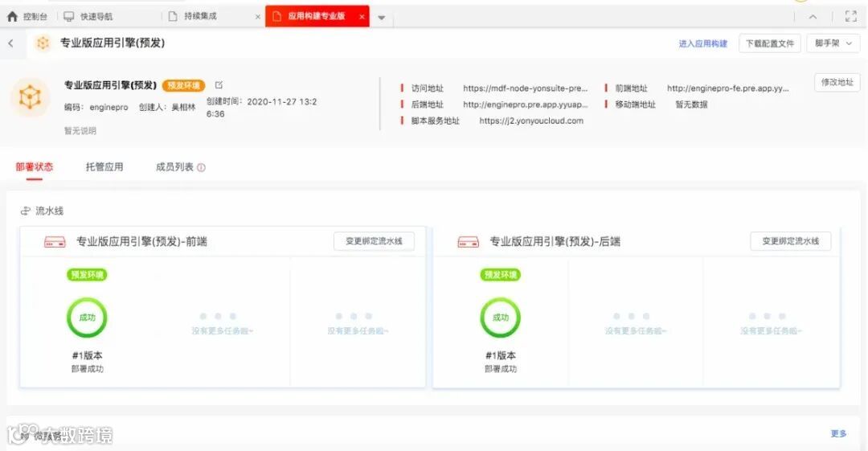Screen dimensions: 868x451
Task: Click the 成功 status circle in 前端 card
Action: coord(87,318)
